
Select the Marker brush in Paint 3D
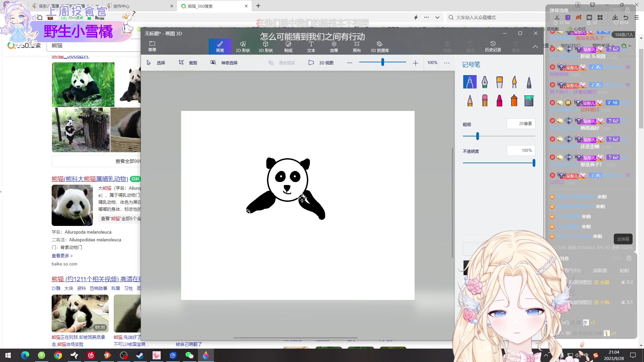[470, 82]
